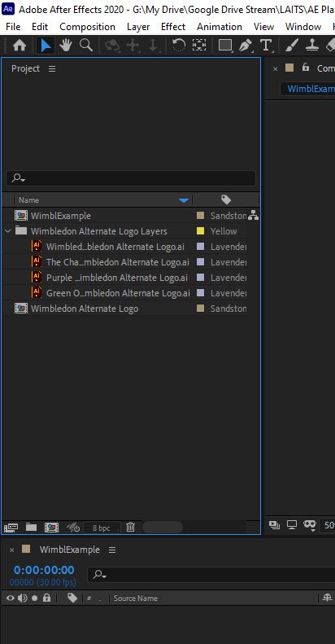Click WimblExample Sandstone label swatch
Viewport: 335px width, 644px height.
201,216
